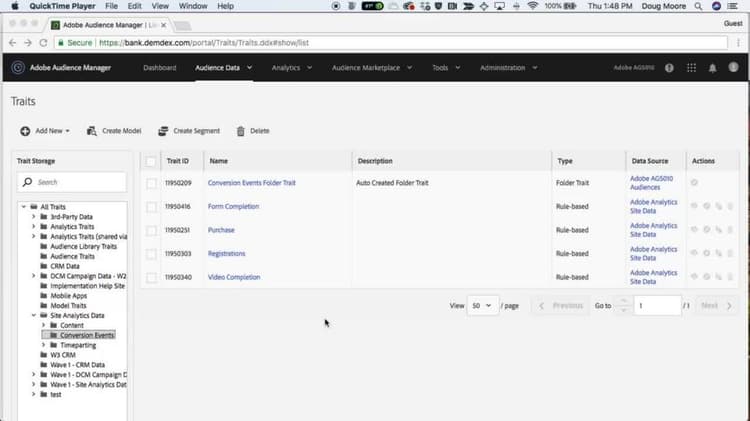Open the macOS Wi-Fi status icon
The image size is (750, 421).
tap(532, 6)
